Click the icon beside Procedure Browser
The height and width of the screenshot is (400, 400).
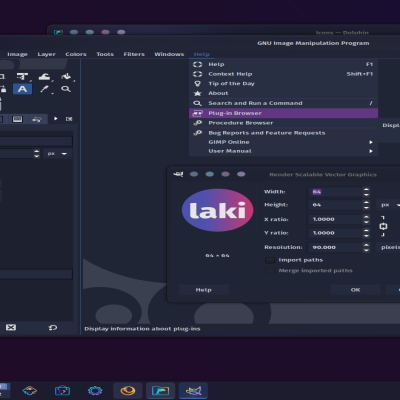click(x=198, y=123)
